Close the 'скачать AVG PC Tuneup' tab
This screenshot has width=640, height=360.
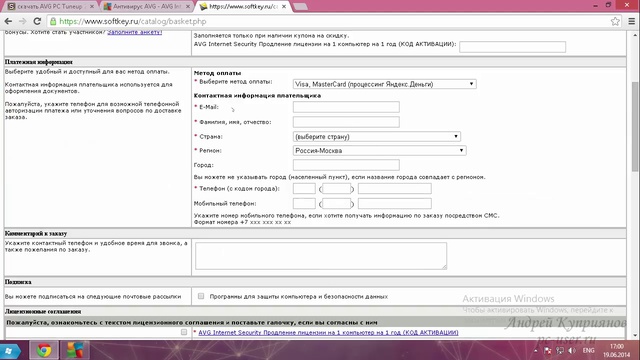point(92,7)
